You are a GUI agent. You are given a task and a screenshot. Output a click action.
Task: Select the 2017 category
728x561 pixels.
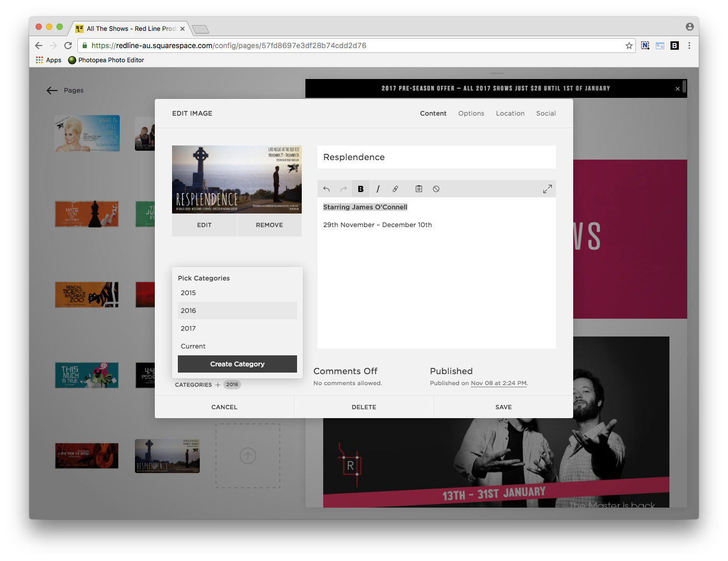click(237, 329)
